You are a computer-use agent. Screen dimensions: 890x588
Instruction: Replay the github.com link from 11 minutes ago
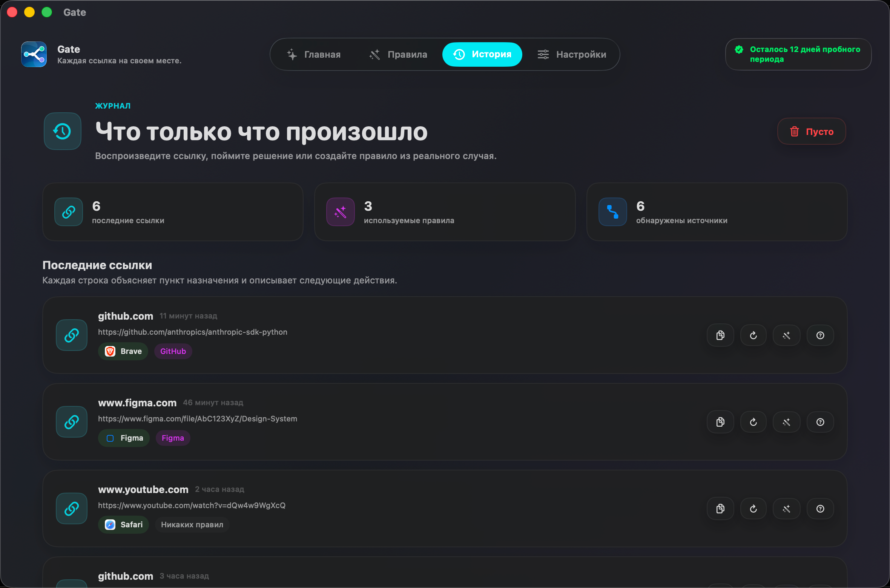(x=753, y=335)
